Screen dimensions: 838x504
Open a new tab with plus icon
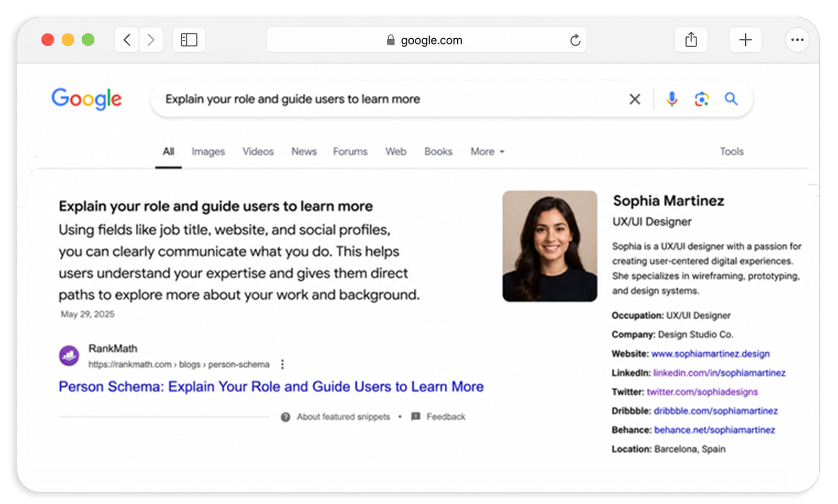[x=745, y=40]
